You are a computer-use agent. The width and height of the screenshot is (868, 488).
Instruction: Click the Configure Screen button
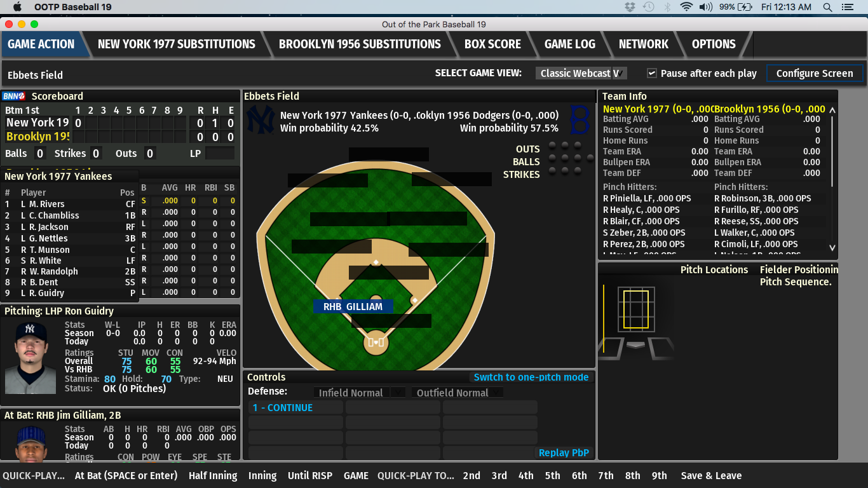814,73
